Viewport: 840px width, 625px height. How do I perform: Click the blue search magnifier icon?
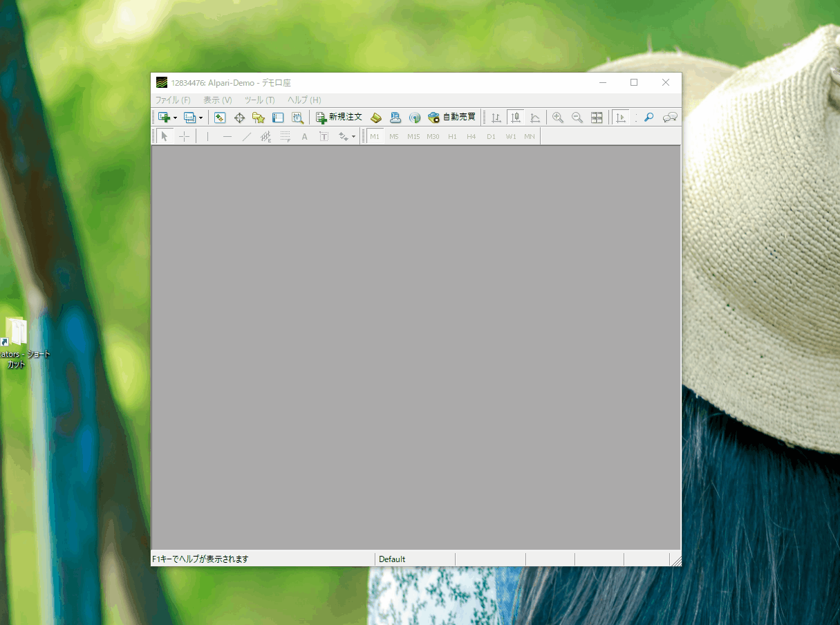[648, 118]
